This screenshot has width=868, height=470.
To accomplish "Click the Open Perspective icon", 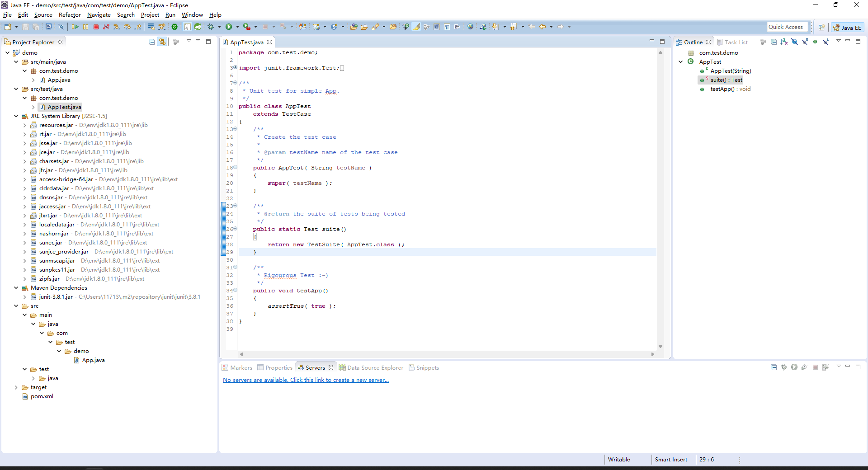I will (x=821, y=28).
